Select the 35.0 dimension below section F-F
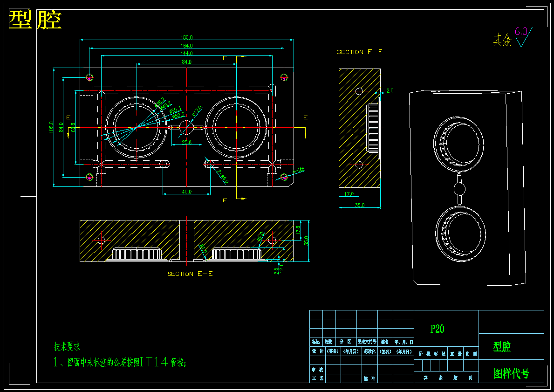Screen dimensions: 554x392 coord(359,205)
